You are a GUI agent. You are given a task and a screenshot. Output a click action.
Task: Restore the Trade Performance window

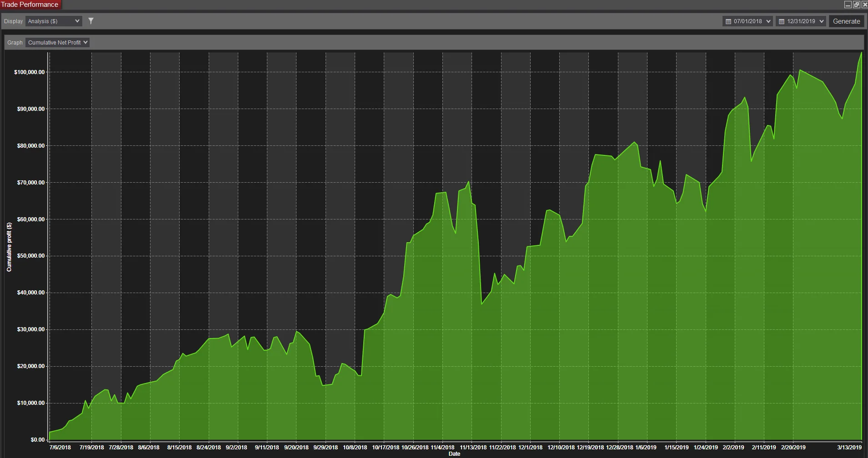click(856, 5)
